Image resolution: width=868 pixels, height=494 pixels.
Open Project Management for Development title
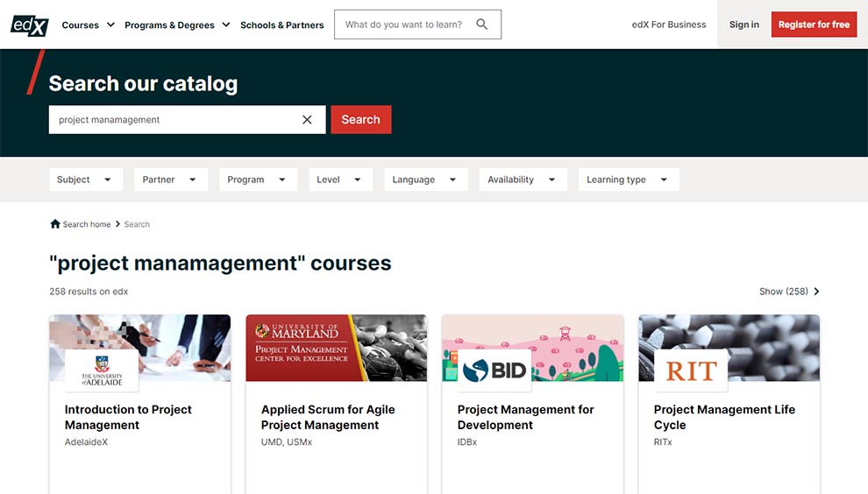coord(525,417)
